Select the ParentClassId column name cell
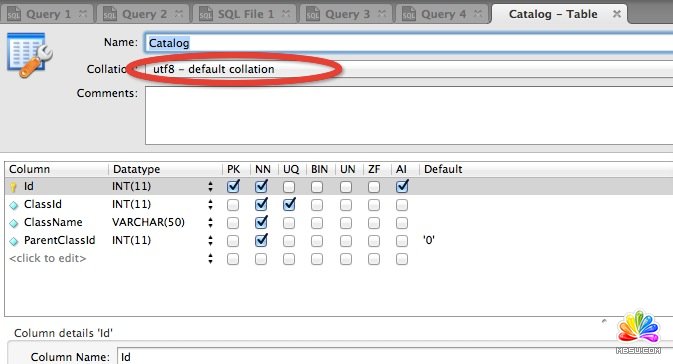Screen dimensions: 673x364 [59, 240]
